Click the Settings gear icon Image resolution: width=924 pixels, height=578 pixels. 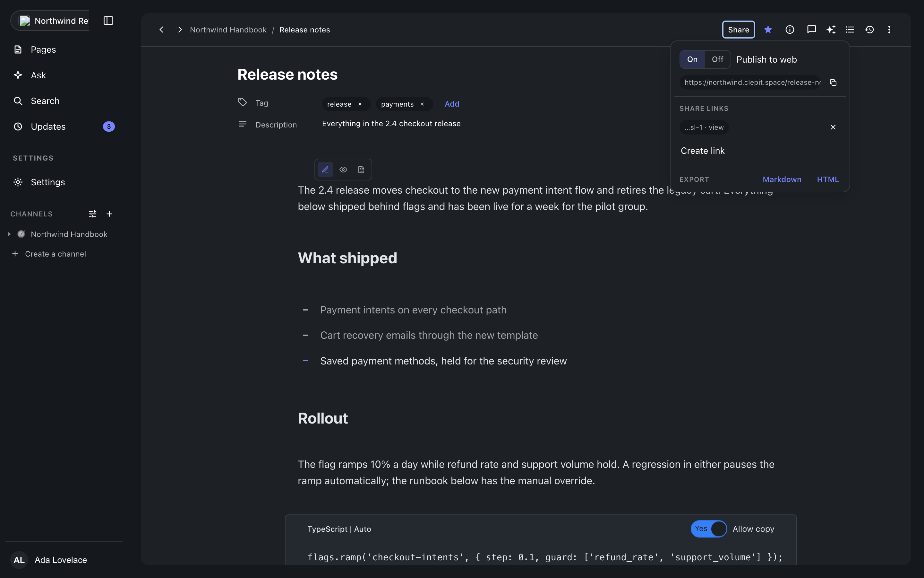[x=18, y=182]
